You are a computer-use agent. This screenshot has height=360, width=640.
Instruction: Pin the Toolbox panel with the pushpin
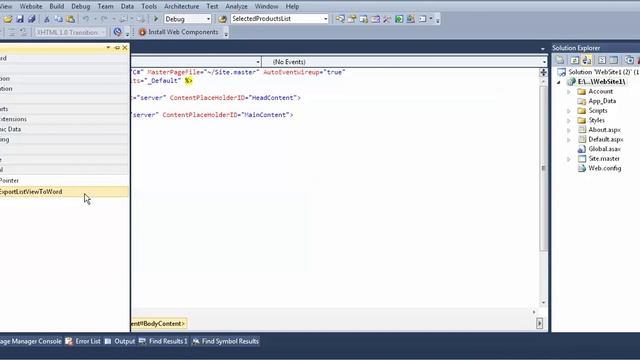[x=117, y=48]
